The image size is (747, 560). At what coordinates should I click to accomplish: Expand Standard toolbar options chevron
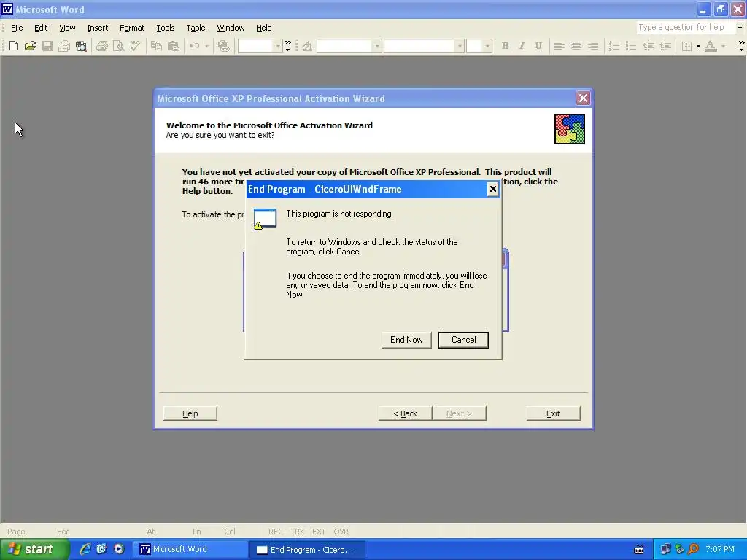(287, 46)
